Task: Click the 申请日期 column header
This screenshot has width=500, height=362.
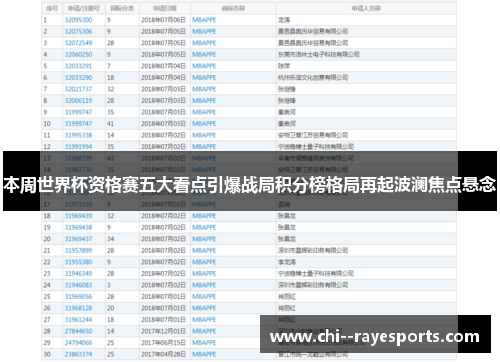Action: coord(165,8)
